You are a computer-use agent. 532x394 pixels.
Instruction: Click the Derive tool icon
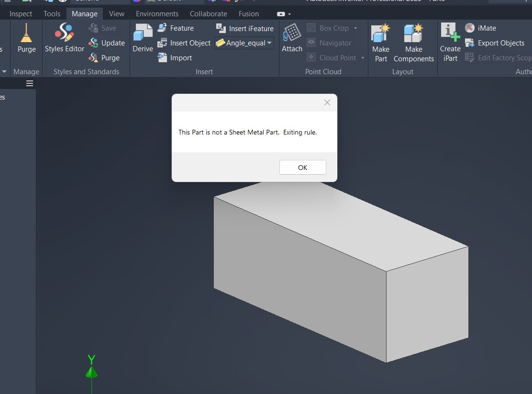coord(143,34)
